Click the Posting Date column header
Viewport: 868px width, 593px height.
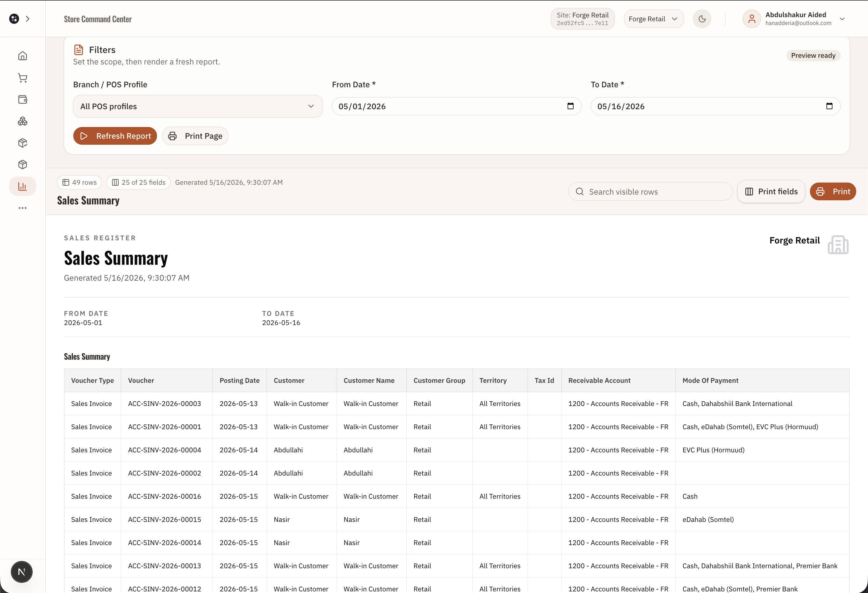click(240, 380)
